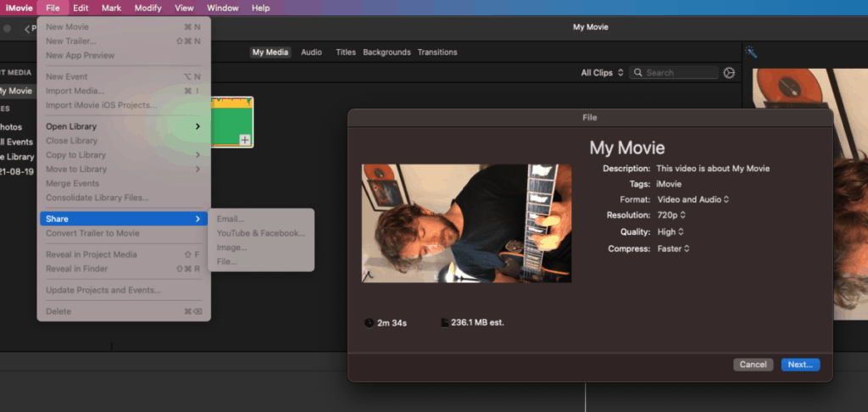Screen dimensions: 868x412
Task: Open the Quality High dropdown
Action: coord(670,232)
